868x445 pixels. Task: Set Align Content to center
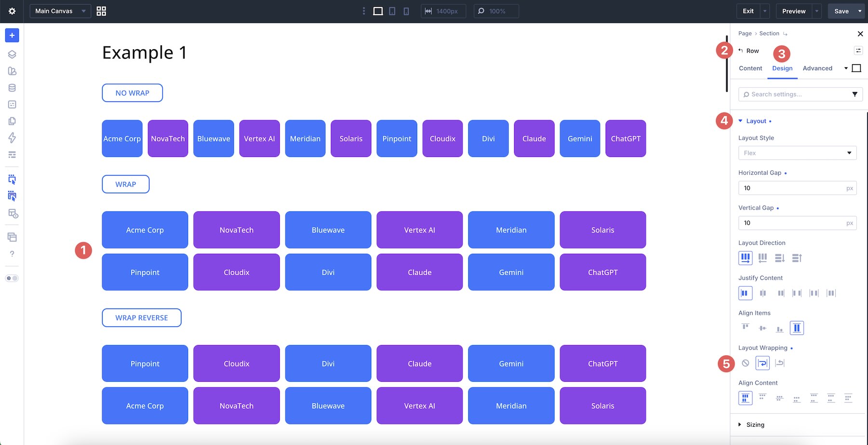tap(780, 398)
